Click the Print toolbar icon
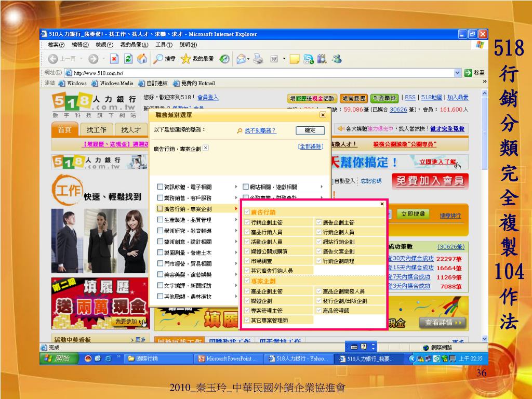Viewport: 532px width, 399px height. tap(258, 59)
